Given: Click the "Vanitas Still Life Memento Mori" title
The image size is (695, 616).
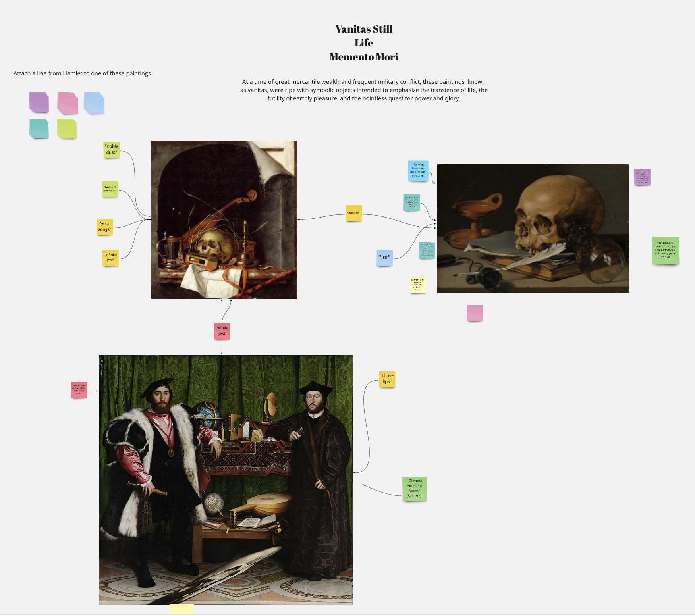Looking at the screenshot, I should (x=364, y=43).
